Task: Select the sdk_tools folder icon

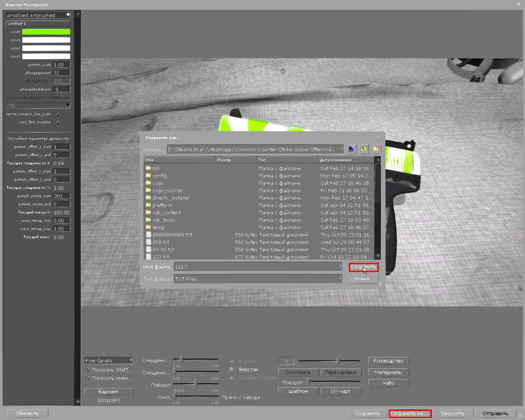Action: click(x=148, y=220)
